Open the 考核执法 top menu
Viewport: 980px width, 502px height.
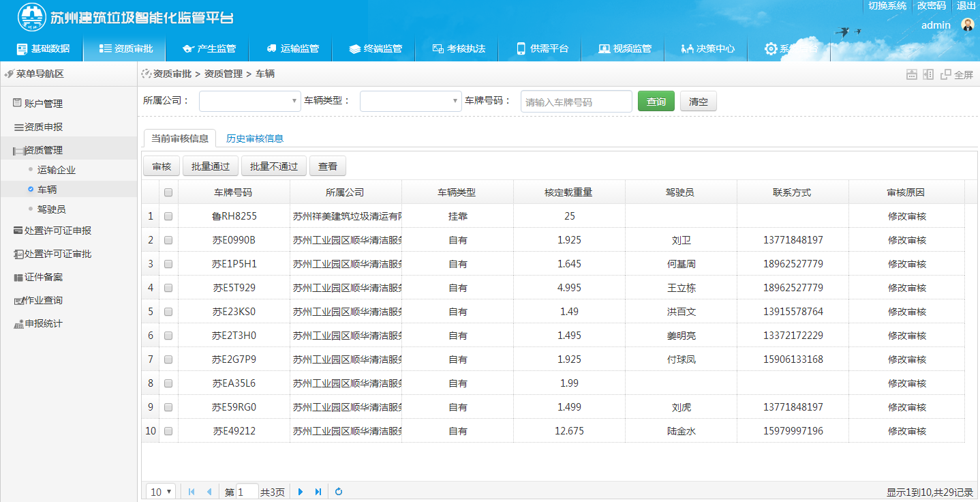click(x=458, y=49)
